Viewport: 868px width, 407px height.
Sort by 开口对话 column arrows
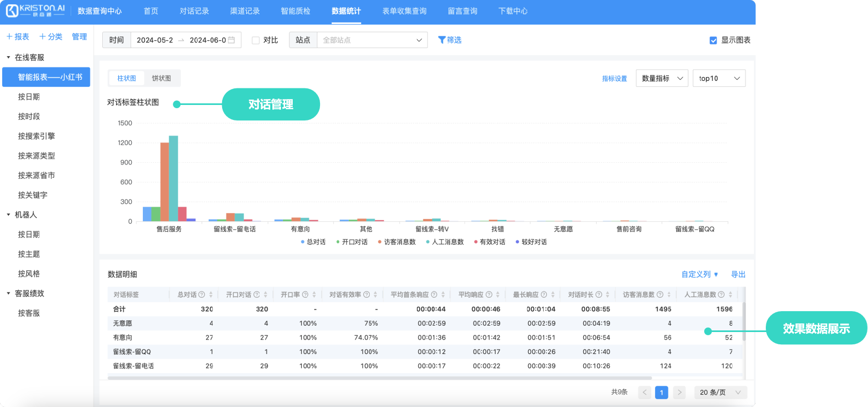[x=265, y=295]
